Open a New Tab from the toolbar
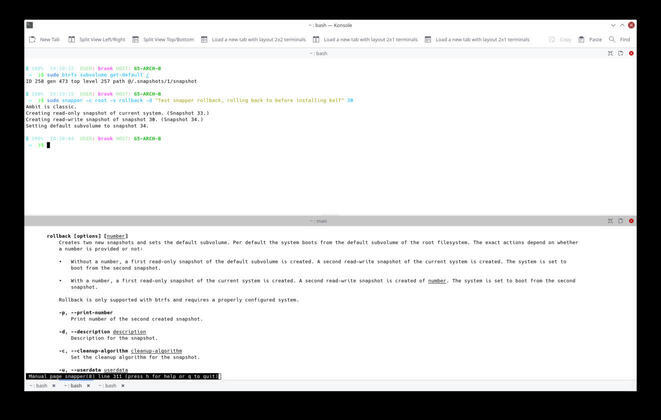The width and height of the screenshot is (661, 420). 44,39
